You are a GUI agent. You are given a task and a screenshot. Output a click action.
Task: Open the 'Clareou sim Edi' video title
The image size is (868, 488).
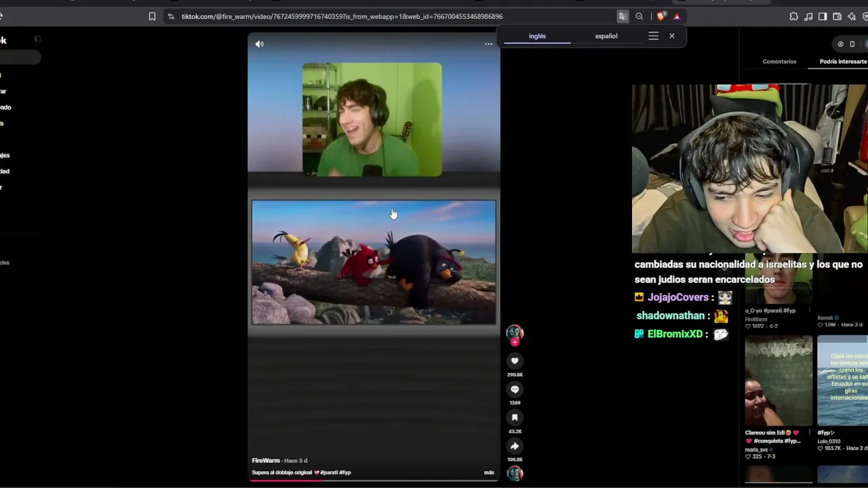tap(772, 436)
